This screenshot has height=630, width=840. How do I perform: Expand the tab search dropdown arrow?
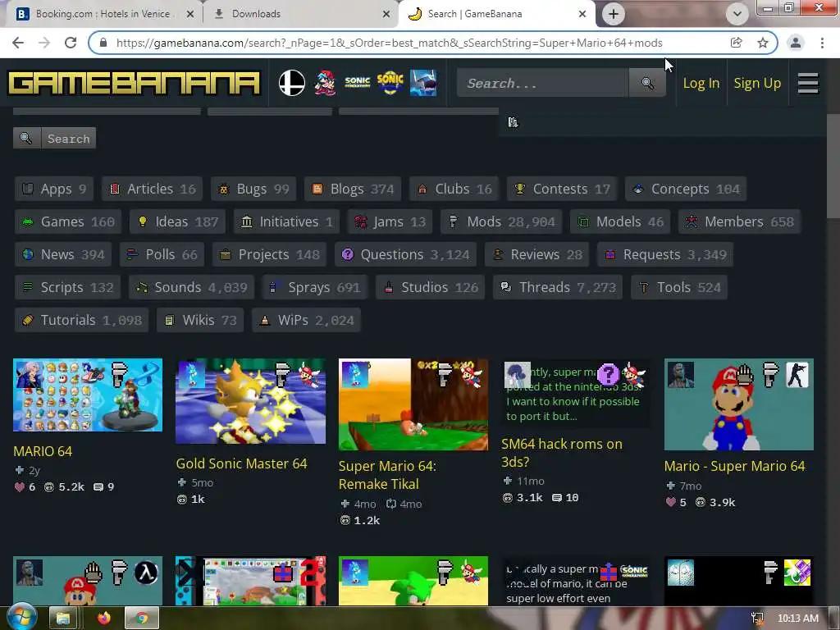pyautogui.click(x=737, y=14)
